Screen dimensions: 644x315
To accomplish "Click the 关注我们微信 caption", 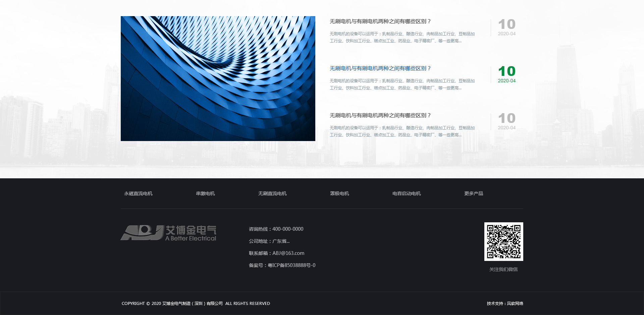I will [x=503, y=269].
